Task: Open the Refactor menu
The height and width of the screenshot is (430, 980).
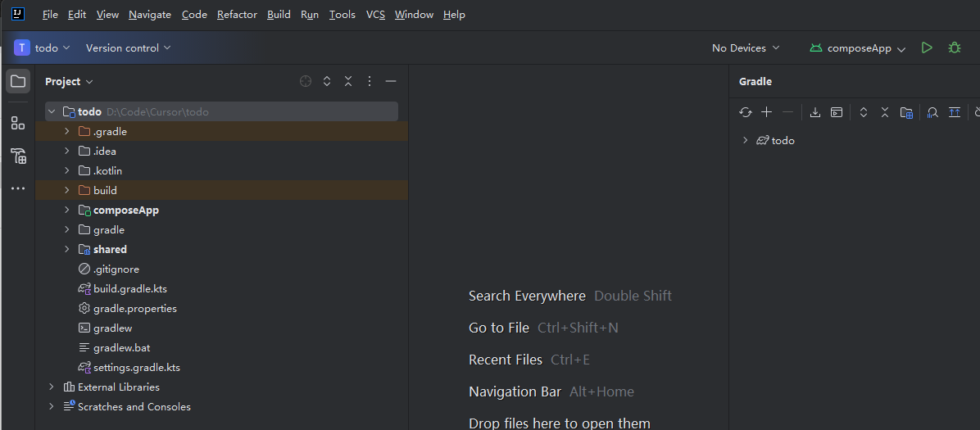Action: point(237,15)
